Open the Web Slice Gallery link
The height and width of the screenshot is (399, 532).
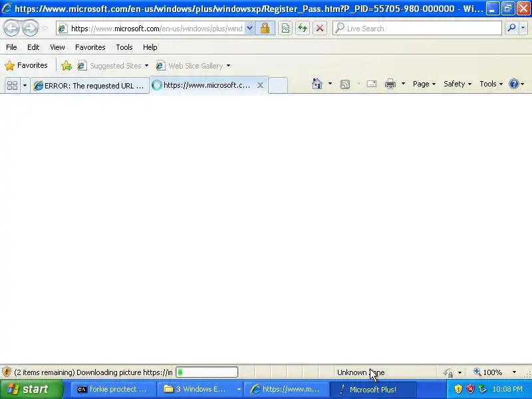tap(193, 65)
